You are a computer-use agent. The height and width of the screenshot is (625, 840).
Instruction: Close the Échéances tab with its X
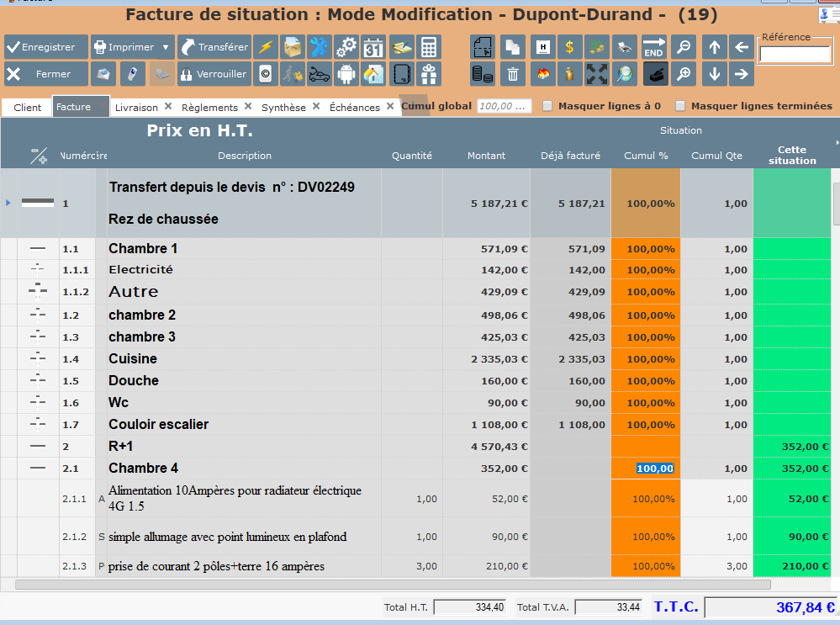pyautogui.click(x=391, y=107)
